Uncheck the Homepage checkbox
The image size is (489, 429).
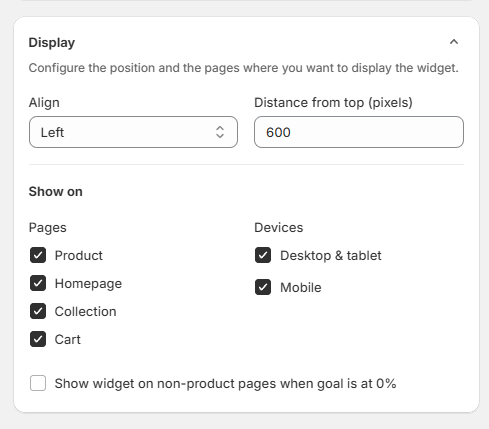(38, 283)
